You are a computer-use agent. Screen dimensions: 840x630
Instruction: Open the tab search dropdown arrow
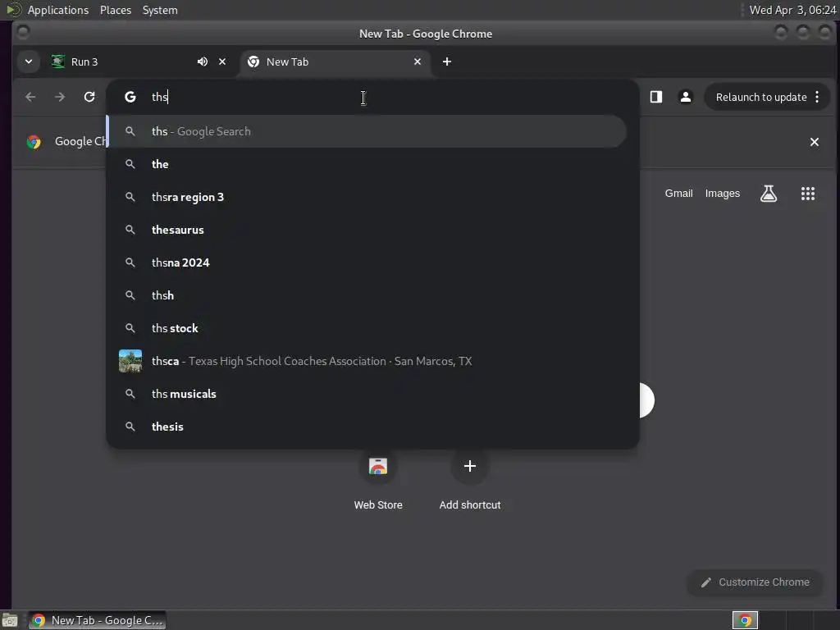[29, 62]
